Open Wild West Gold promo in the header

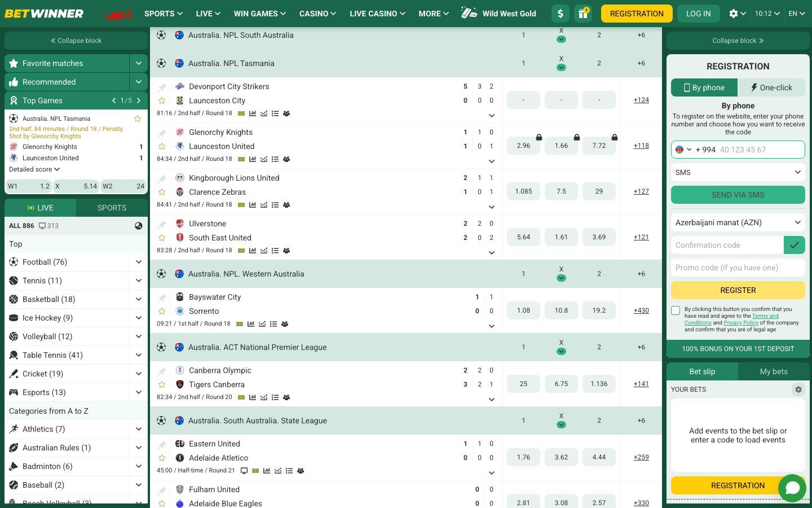[x=498, y=14]
